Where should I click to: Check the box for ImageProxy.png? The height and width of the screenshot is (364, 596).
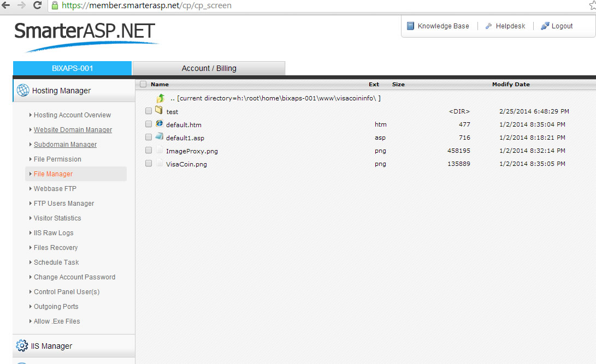pos(149,150)
